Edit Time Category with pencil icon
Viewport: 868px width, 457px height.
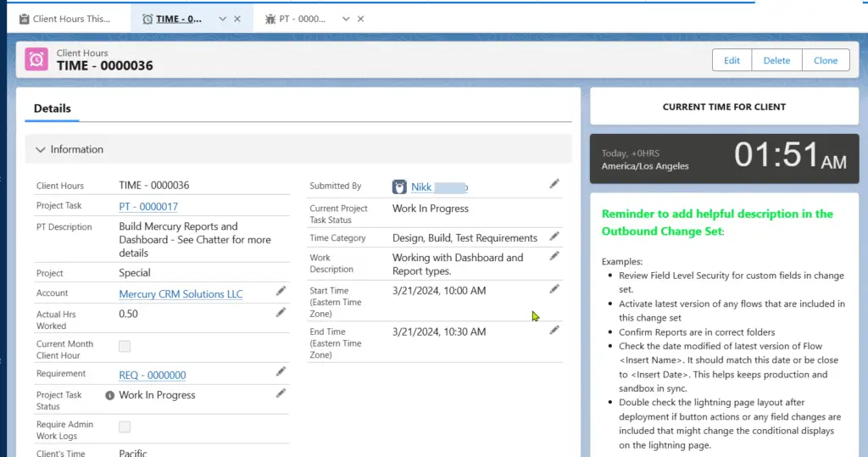coord(554,236)
